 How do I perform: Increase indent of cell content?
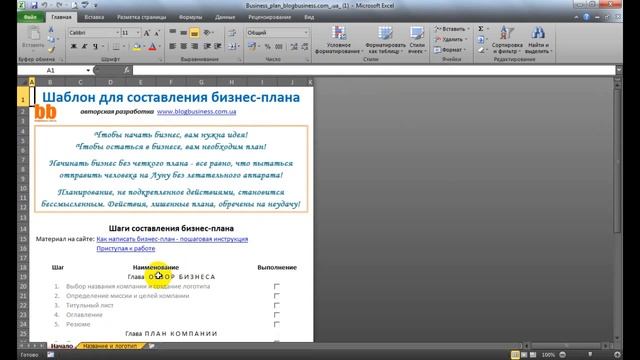218,47
